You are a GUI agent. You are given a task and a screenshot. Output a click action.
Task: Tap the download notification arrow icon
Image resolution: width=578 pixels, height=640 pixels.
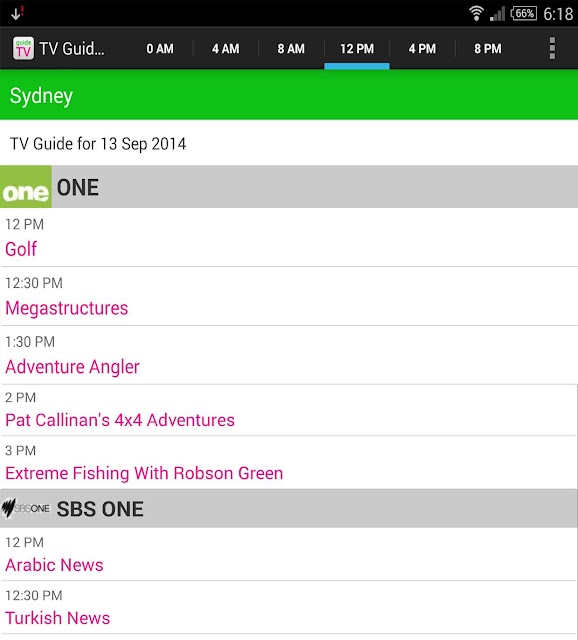point(17,13)
